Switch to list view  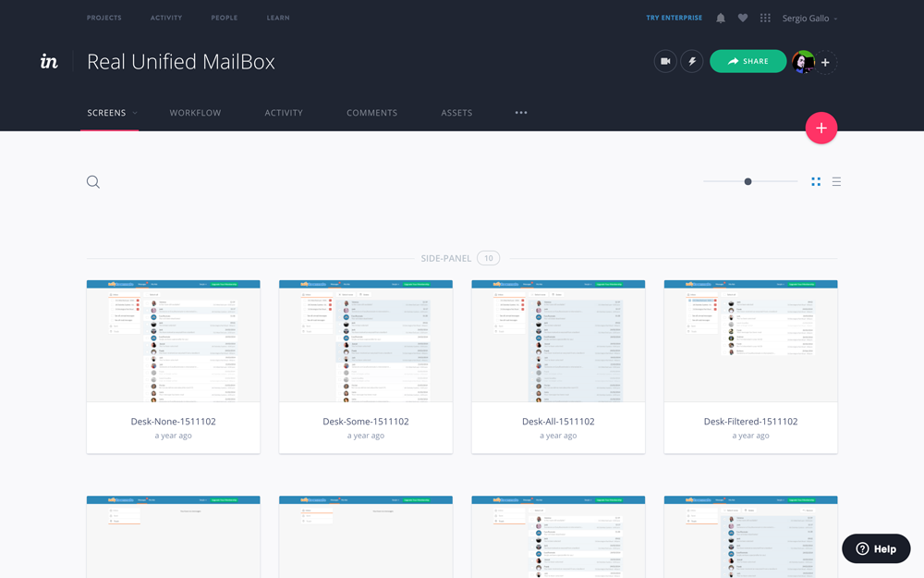pyautogui.click(x=836, y=182)
